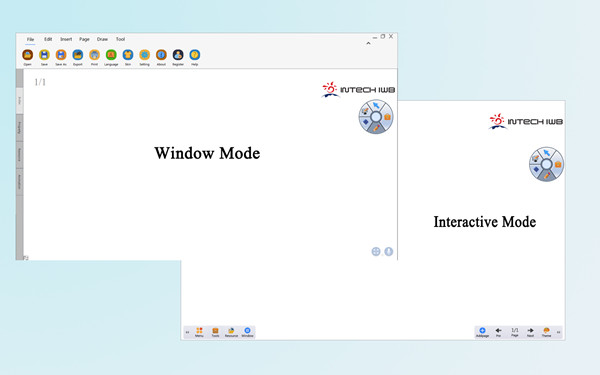Open the Tool menu
600x375 pixels.
[120, 39]
